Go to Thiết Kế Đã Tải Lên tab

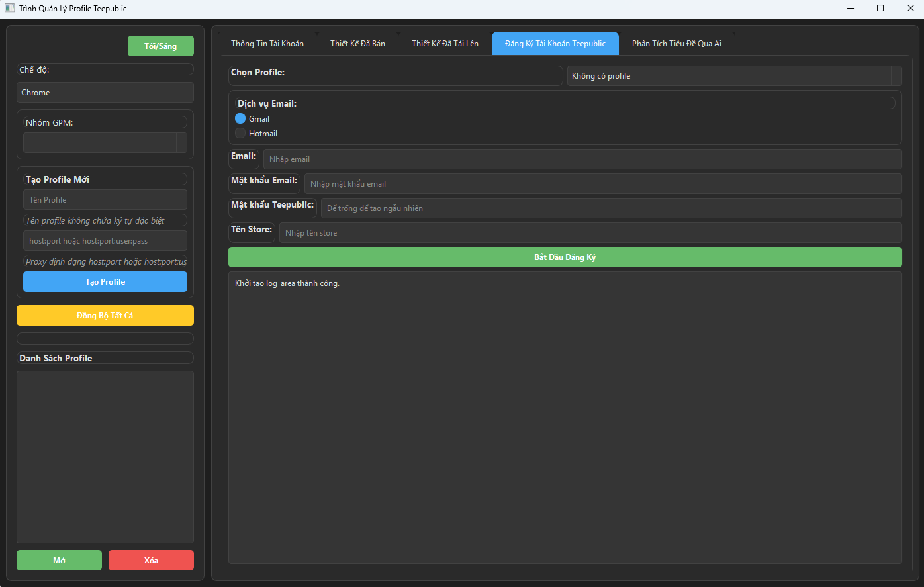(445, 44)
